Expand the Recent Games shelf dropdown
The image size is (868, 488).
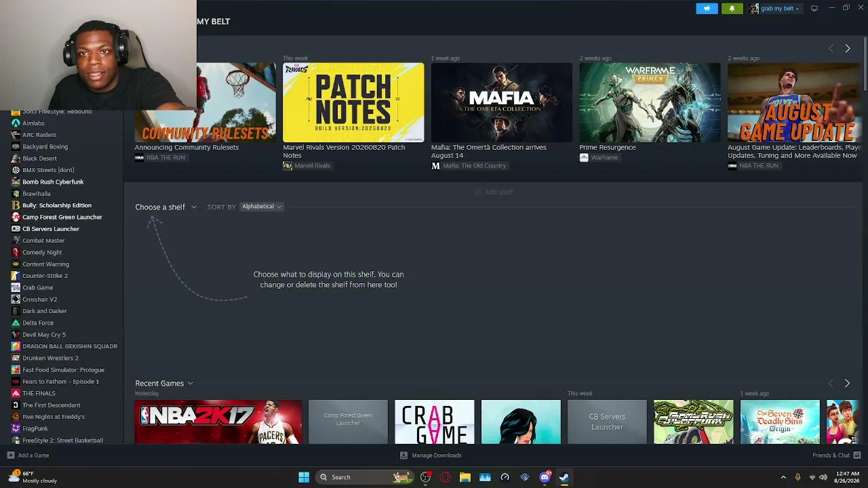coord(164,384)
